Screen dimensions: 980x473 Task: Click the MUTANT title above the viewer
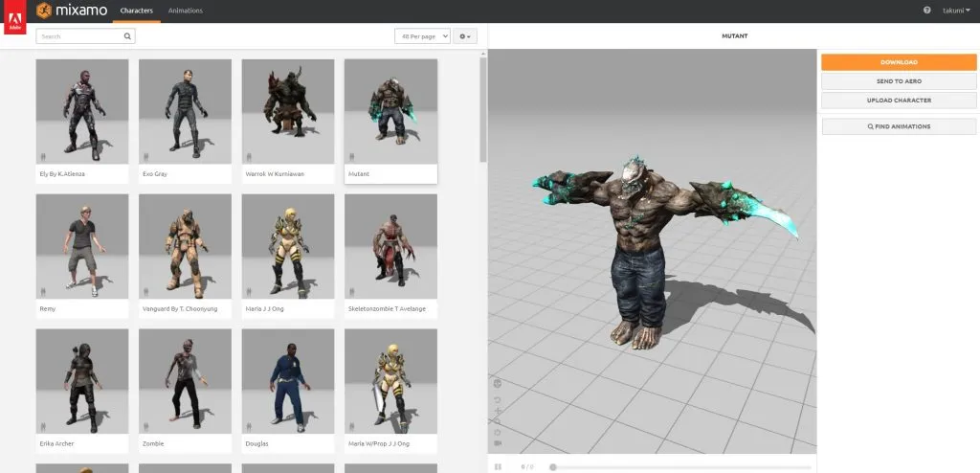[734, 36]
